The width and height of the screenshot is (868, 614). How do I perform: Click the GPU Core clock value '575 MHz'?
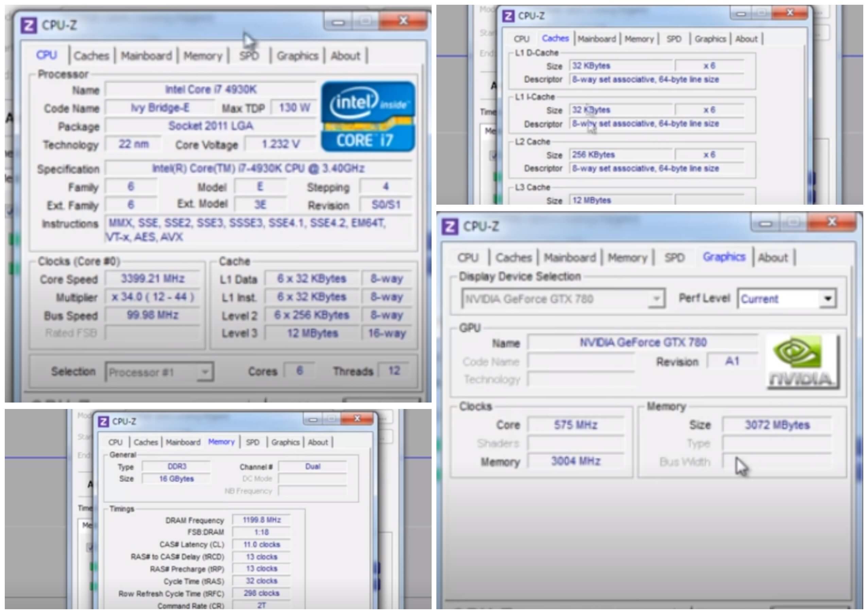point(576,425)
